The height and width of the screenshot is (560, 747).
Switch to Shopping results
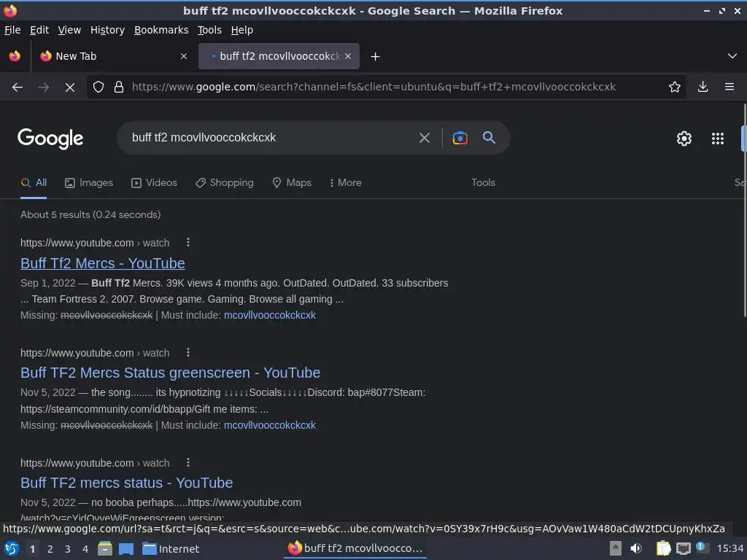[225, 183]
